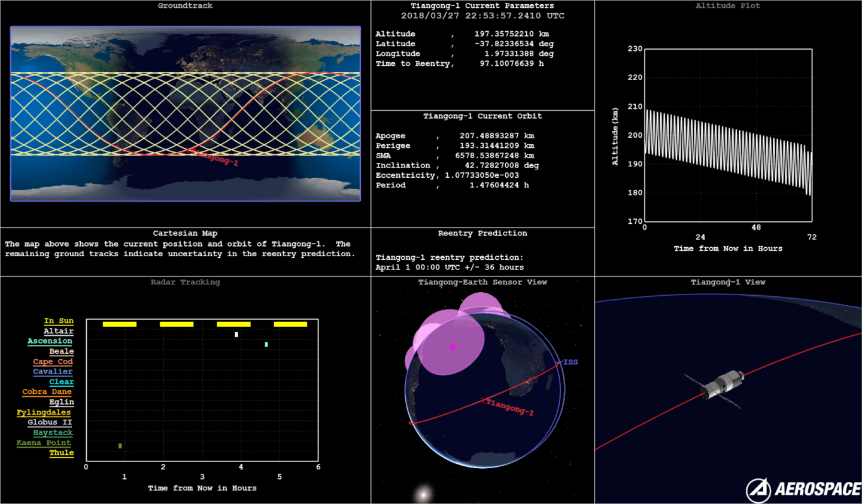Screen dimensions: 862x504
Task: Click the Altitude value 197.35752210 km
Action: tap(512, 34)
